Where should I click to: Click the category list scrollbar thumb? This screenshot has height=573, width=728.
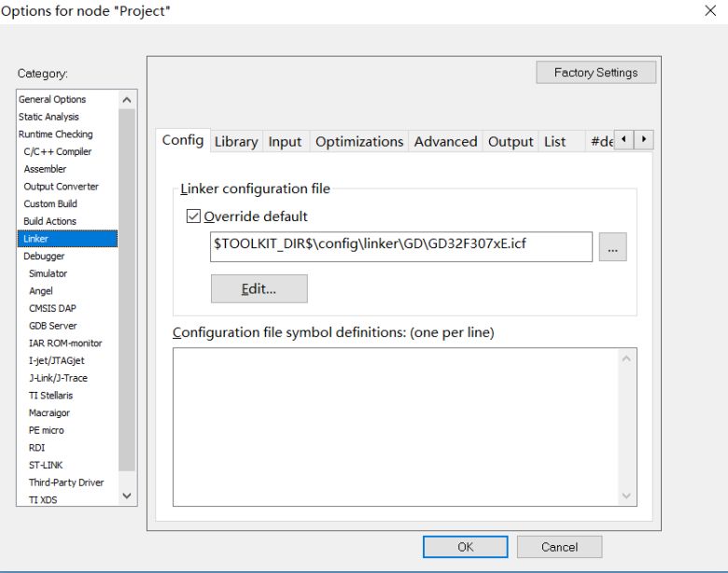click(127, 290)
